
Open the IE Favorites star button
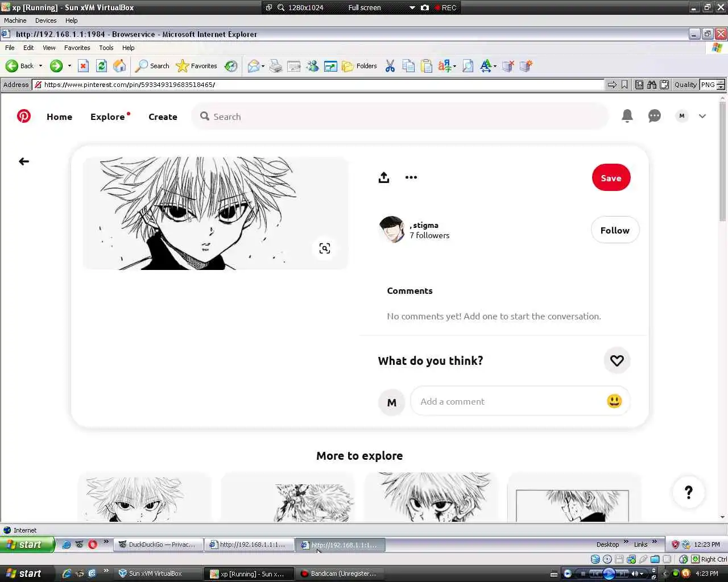(197, 66)
